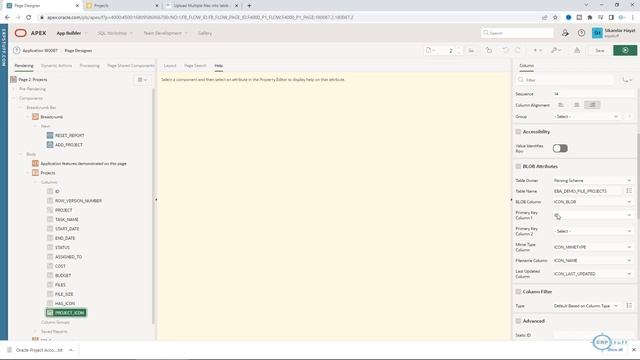640x360 pixels.
Task: Set column alignment to center
Action: point(576,105)
